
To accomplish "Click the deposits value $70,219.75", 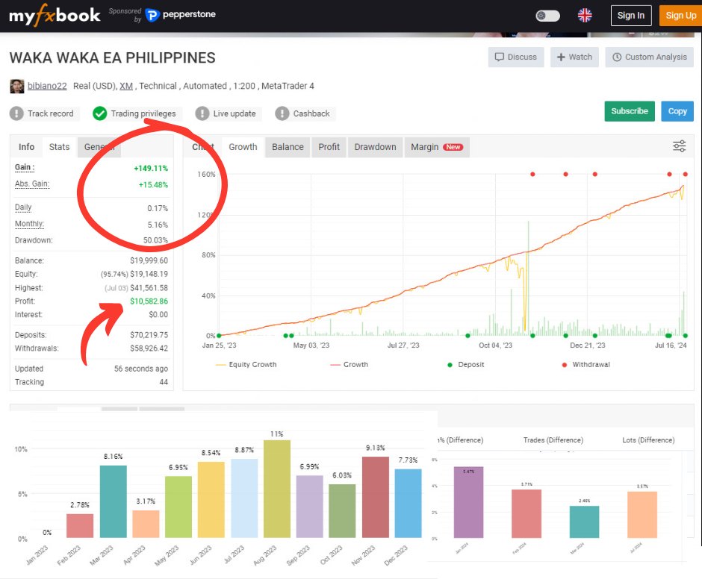I will point(149,335).
